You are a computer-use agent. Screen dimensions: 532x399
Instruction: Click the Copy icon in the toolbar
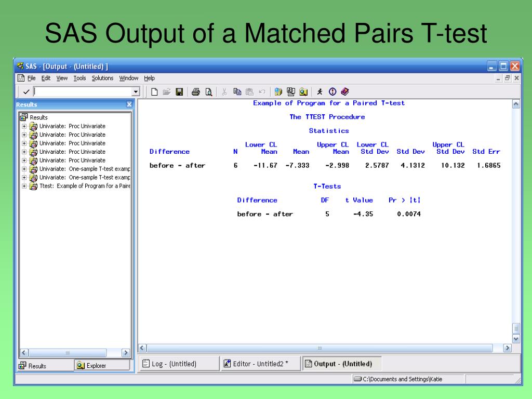click(237, 92)
